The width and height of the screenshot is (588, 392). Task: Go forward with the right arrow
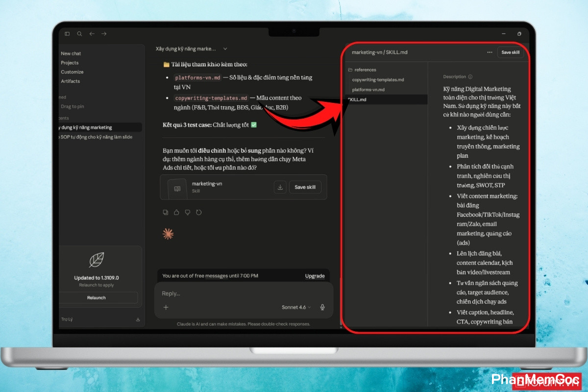click(x=104, y=34)
